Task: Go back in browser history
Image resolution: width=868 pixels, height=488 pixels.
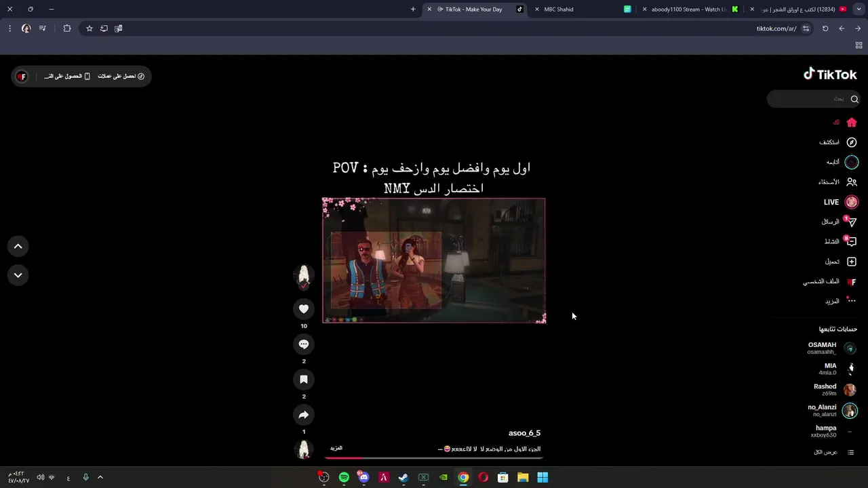Action: tap(858, 28)
